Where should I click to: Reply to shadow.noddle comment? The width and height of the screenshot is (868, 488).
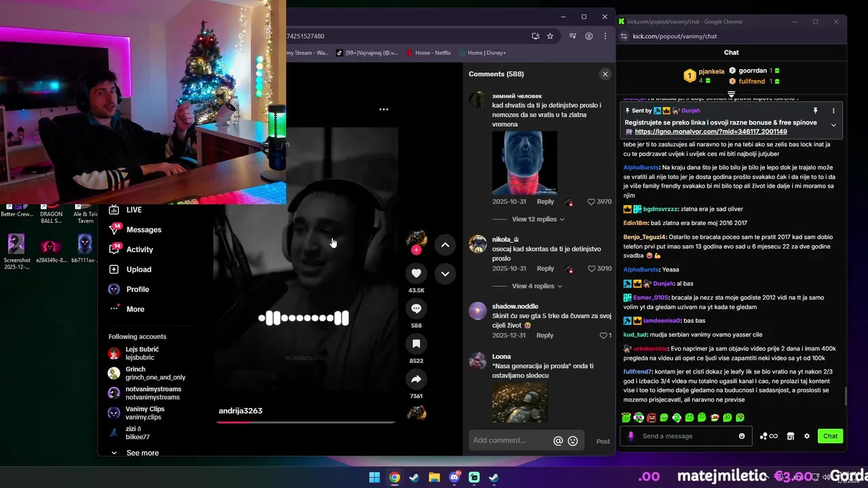(x=545, y=335)
